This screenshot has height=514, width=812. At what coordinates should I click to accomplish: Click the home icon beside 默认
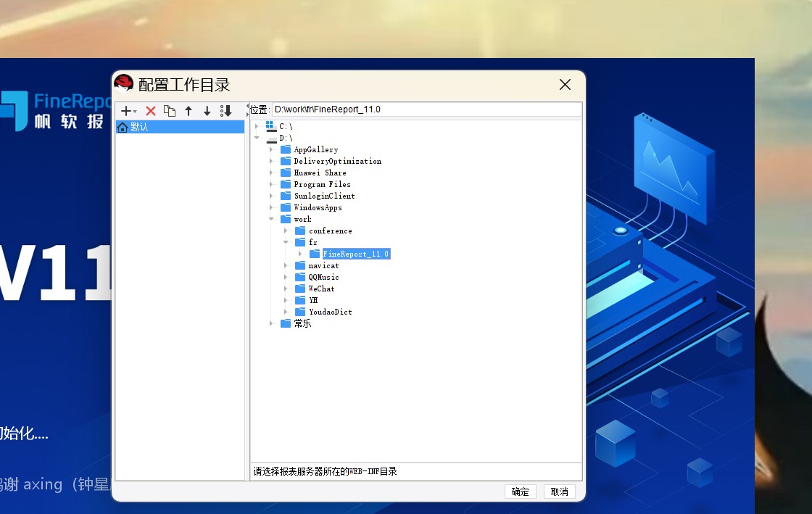tap(123, 128)
